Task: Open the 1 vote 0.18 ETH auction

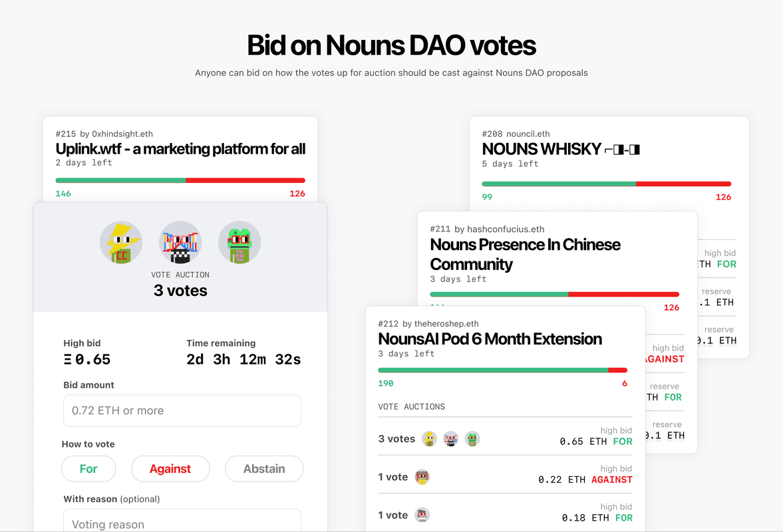Action: coord(506,513)
